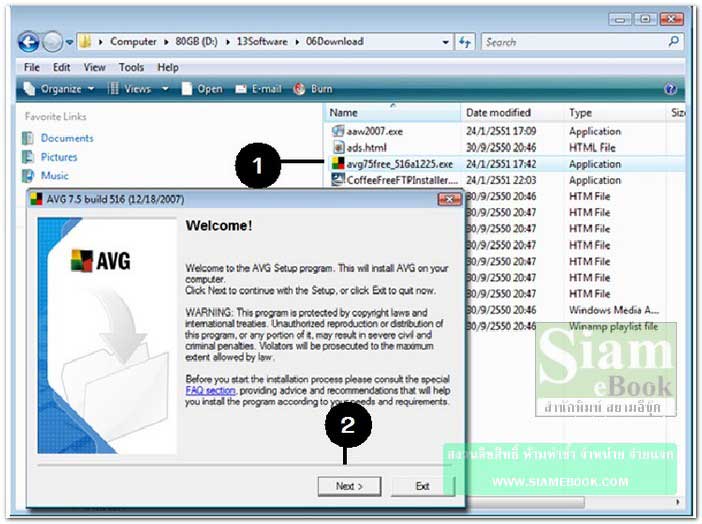Close the AVG 7.5 setup dialog

click(x=449, y=199)
